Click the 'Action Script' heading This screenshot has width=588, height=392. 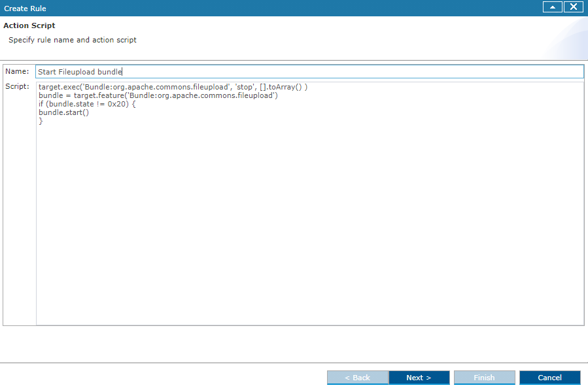click(x=29, y=25)
